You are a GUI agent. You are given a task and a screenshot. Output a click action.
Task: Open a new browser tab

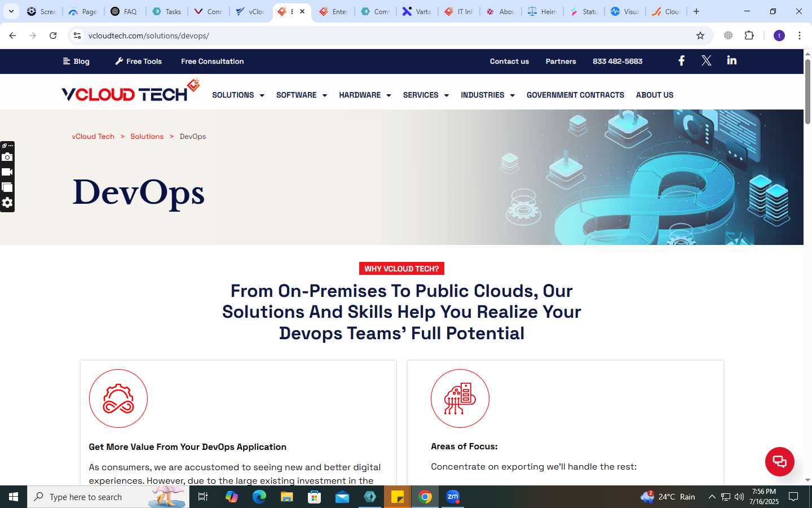coord(696,11)
